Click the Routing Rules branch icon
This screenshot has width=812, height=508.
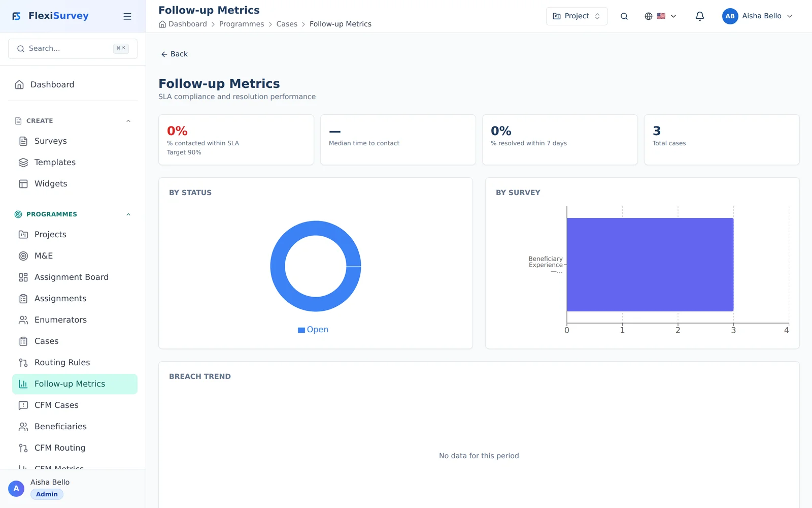23,363
